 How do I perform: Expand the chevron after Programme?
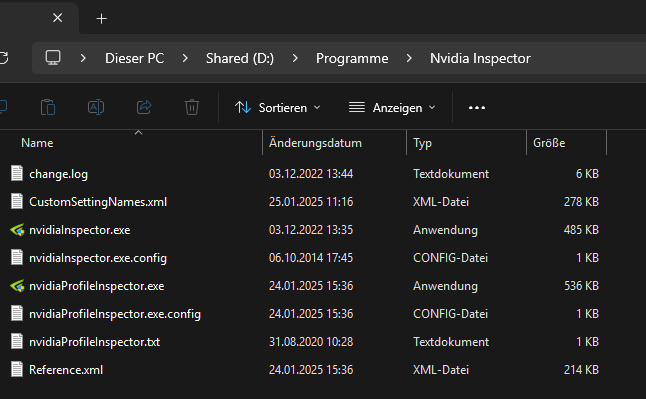coord(409,58)
